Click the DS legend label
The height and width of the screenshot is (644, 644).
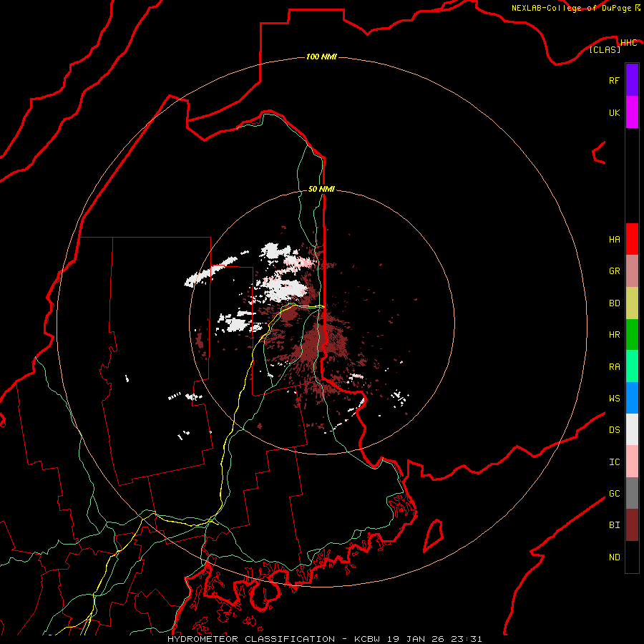tap(614, 429)
